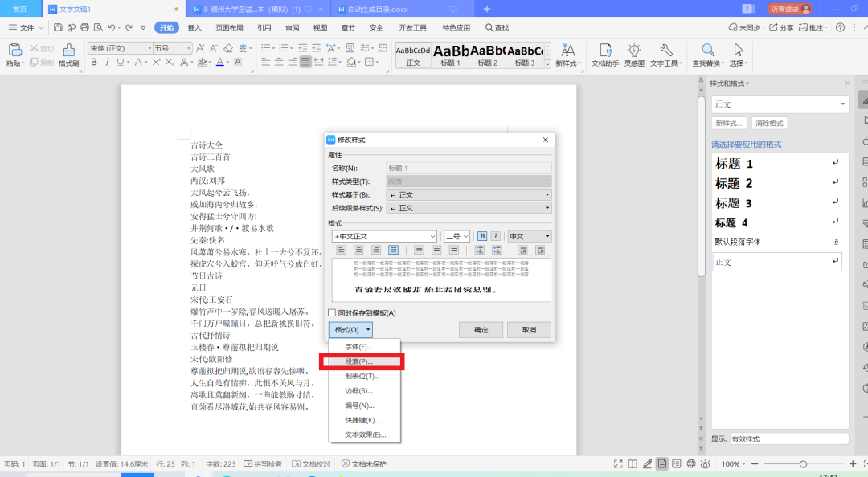Toggle character shading A in ribbon
Viewport: 868px width, 477px height.
pos(238,62)
